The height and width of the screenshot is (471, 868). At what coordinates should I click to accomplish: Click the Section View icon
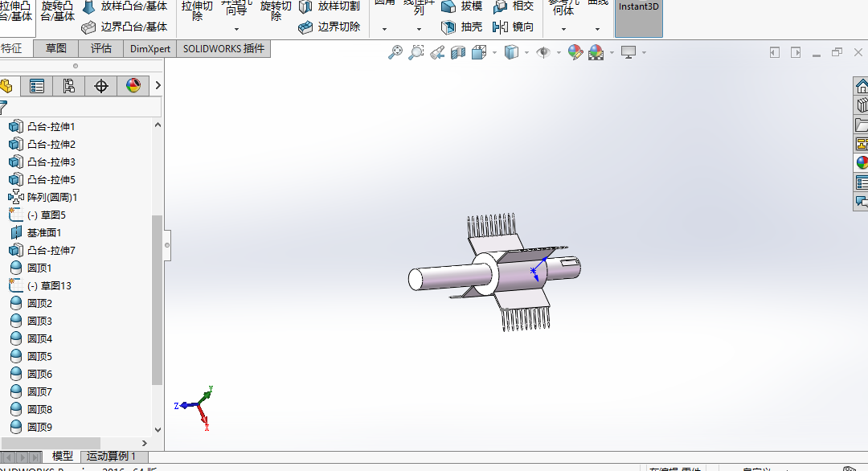[458, 52]
